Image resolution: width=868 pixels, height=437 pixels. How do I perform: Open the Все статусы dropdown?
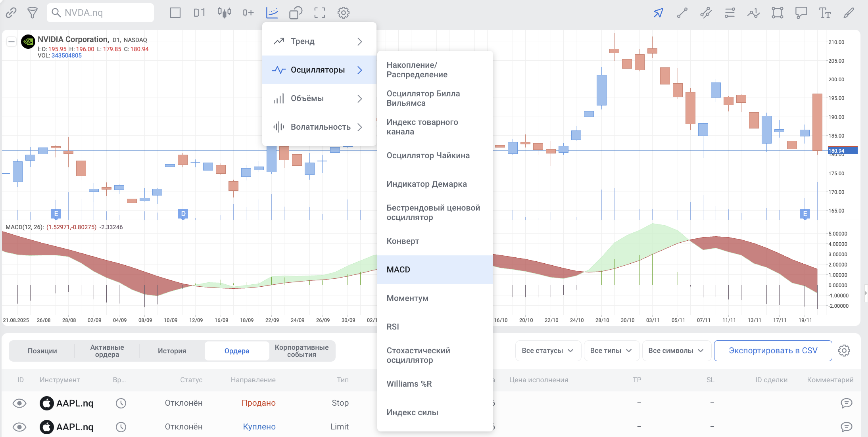point(547,351)
